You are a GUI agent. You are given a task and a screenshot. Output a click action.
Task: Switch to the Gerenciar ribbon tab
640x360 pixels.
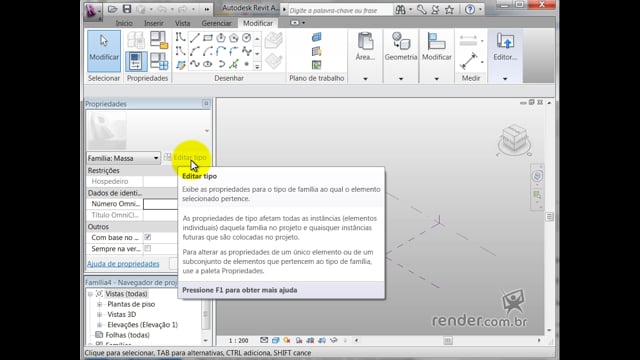coord(216,23)
